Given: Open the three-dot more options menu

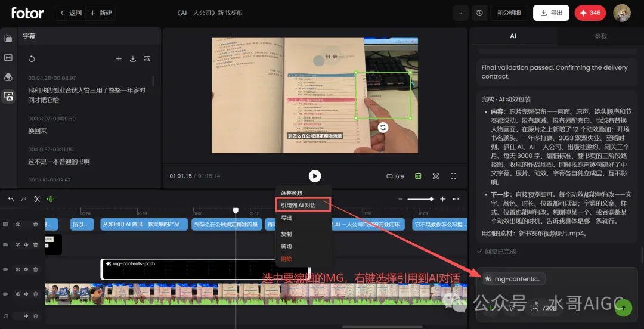Looking at the screenshot, I should tap(461, 13).
